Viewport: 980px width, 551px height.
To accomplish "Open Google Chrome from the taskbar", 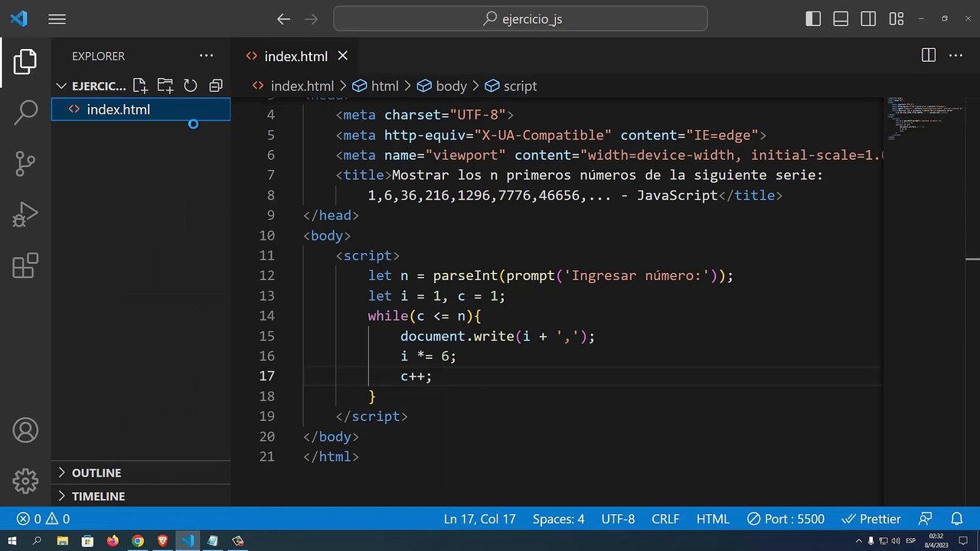I will [138, 541].
